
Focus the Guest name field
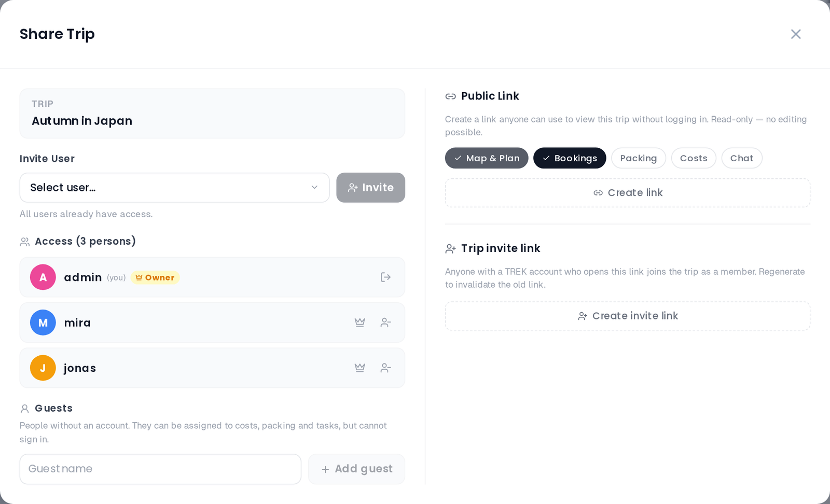pyautogui.click(x=160, y=469)
